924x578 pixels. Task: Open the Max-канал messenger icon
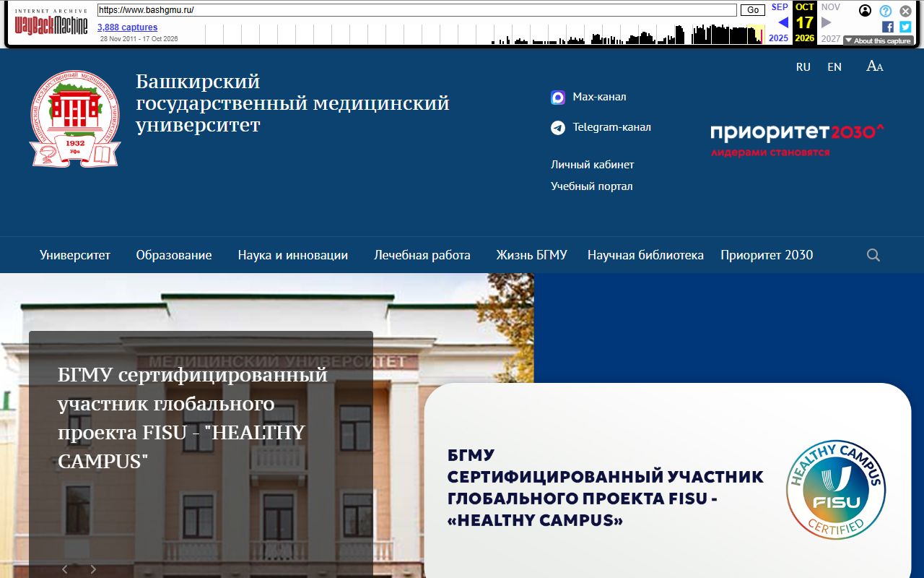point(558,98)
